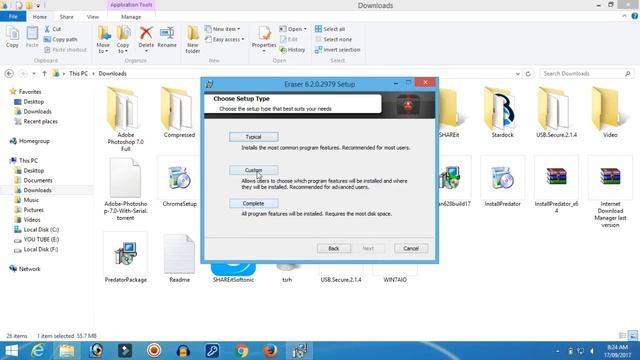Open the address bar history dropdown
Screen dimensions: 640x360
tap(518, 74)
